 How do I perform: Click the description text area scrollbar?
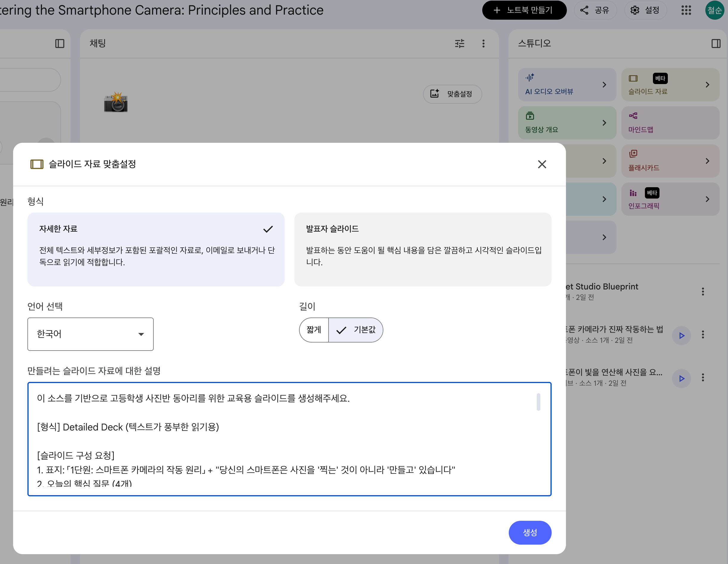click(x=538, y=402)
